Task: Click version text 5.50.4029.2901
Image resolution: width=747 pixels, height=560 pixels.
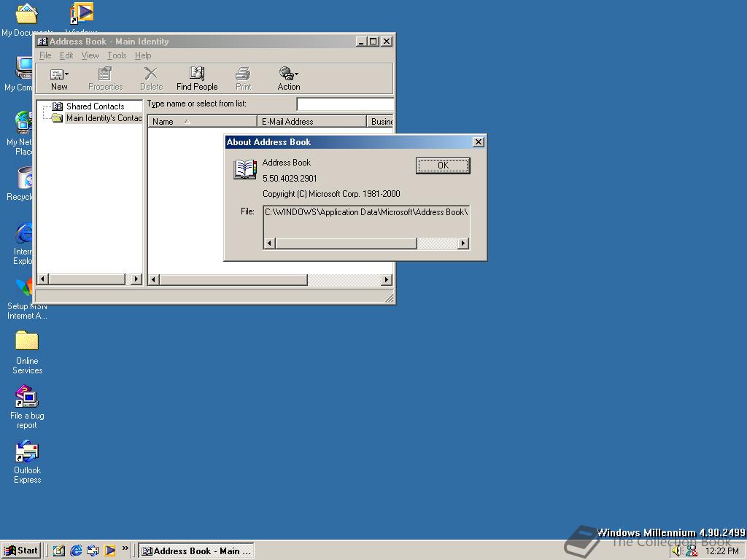Action: pyautogui.click(x=290, y=178)
